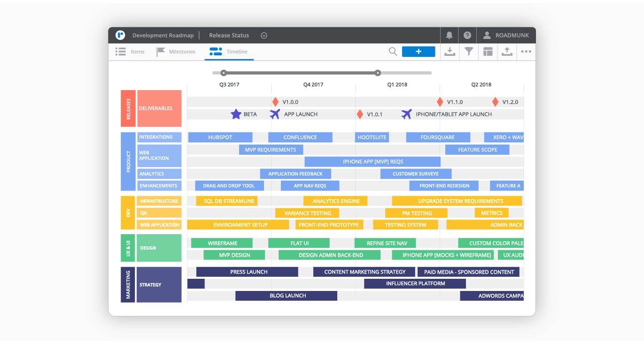
Task: Click the STRATEGY subgroup header
Action: 159,284
